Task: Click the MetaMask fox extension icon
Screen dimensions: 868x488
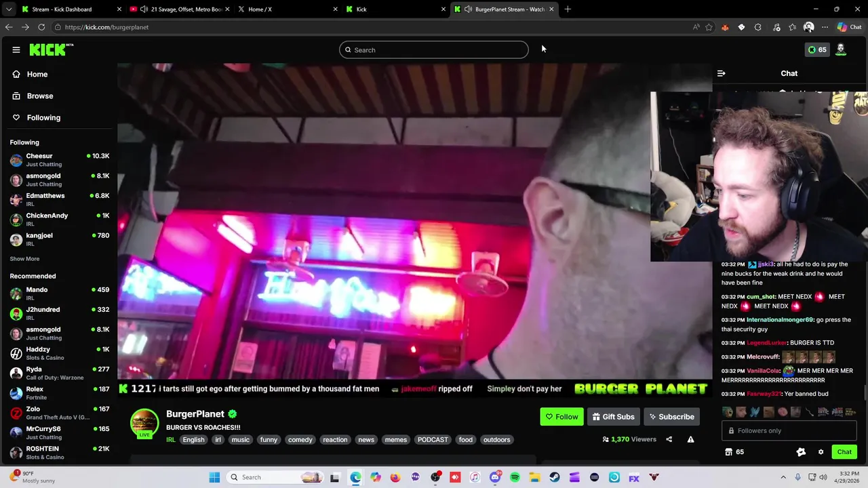Action: tap(725, 27)
